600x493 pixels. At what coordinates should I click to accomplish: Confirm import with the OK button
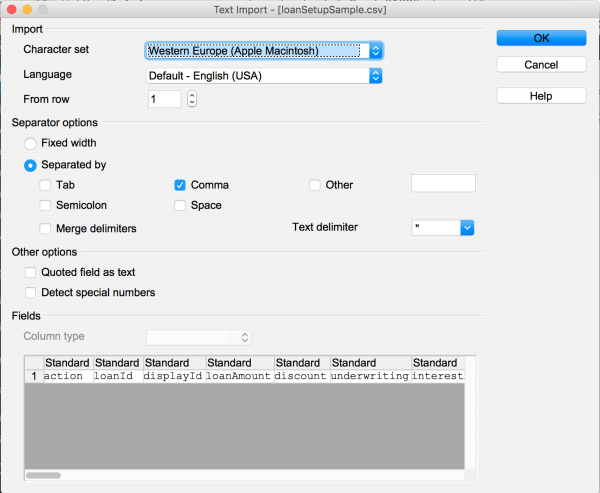pyautogui.click(x=541, y=38)
